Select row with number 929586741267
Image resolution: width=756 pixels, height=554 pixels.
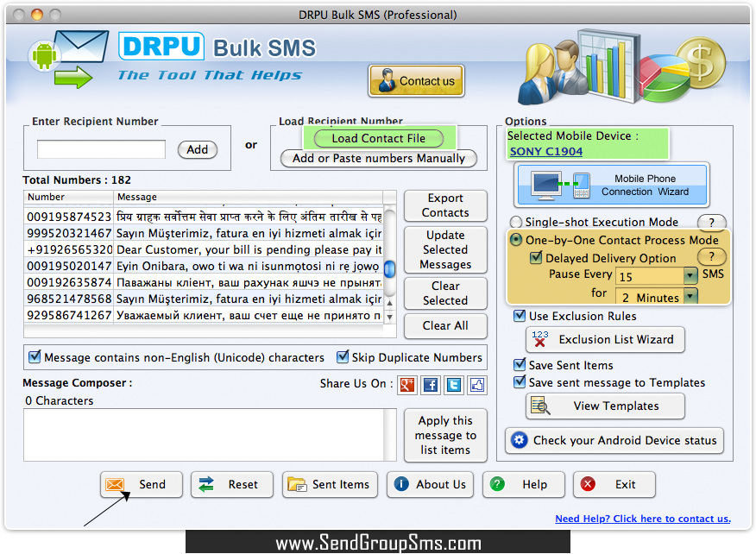pos(203,315)
